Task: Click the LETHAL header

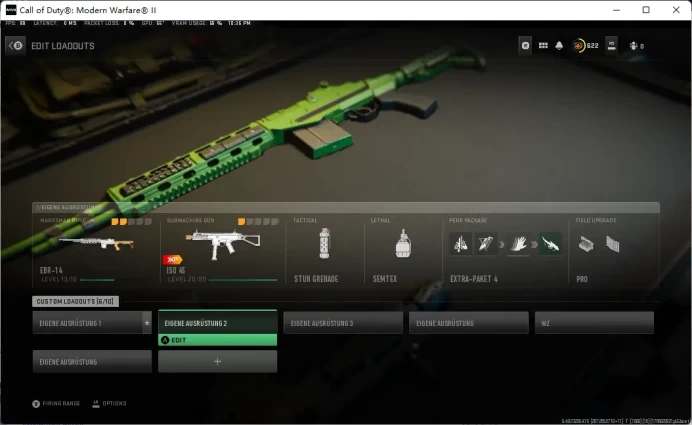Action: [x=380, y=220]
